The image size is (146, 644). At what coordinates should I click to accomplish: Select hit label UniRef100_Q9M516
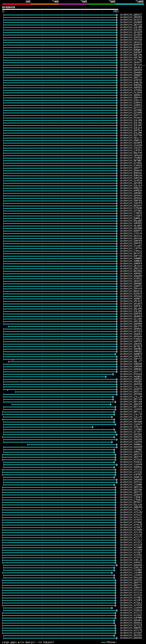pyautogui.click(x=131, y=379)
